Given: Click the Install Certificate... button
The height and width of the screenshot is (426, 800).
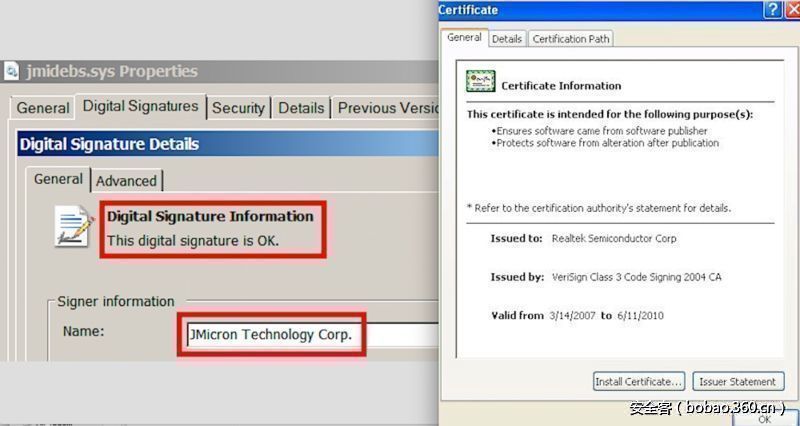Looking at the screenshot, I should (638, 381).
